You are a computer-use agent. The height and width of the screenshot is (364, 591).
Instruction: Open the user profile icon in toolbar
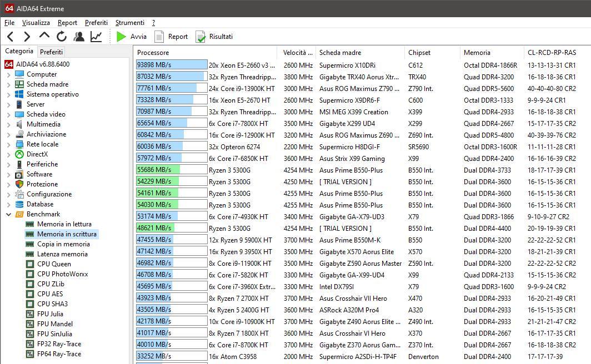click(79, 37)
